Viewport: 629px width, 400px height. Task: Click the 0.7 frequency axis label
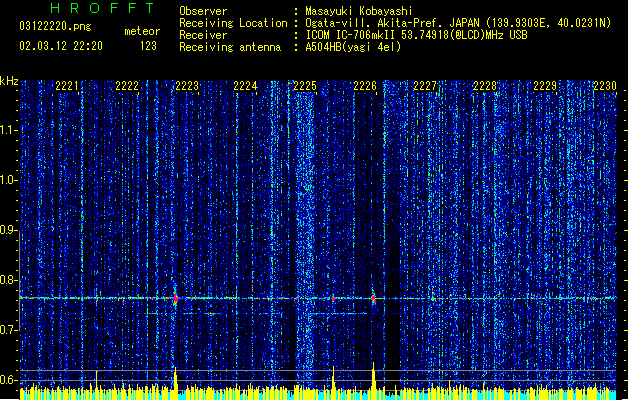[x=8, y=330]
